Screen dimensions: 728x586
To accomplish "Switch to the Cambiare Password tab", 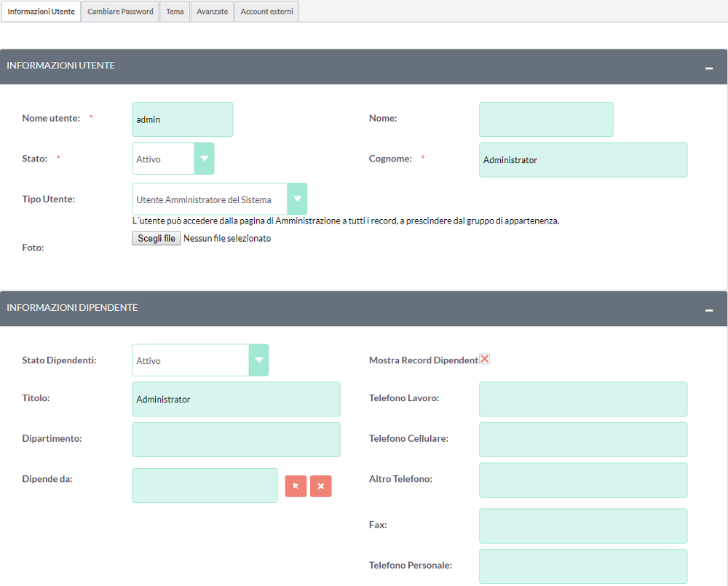I will [120, 12].
